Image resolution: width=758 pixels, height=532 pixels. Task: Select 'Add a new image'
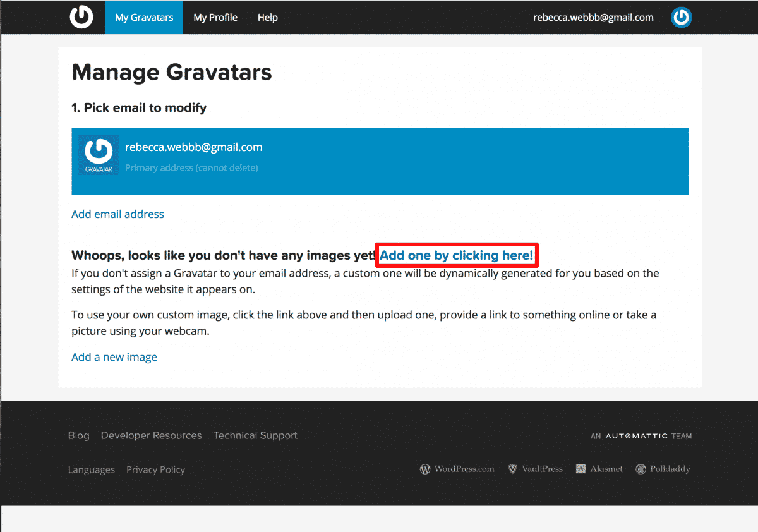(x=114, y=357)
